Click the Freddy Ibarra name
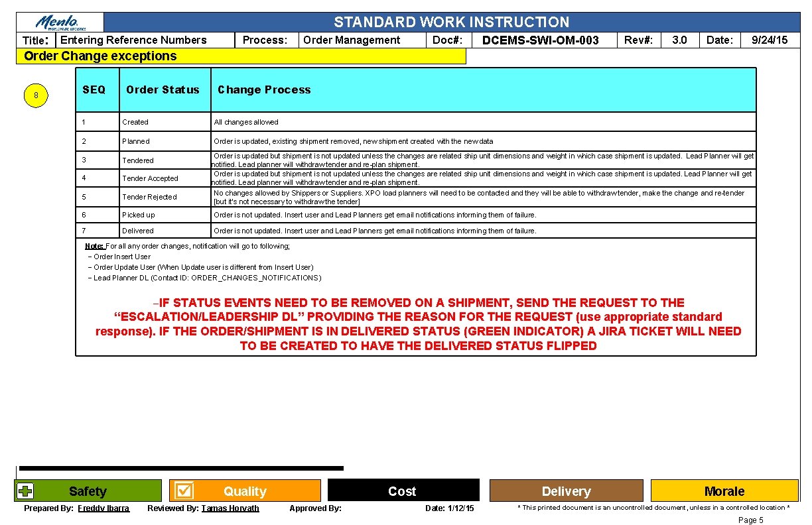 [103, 508]
